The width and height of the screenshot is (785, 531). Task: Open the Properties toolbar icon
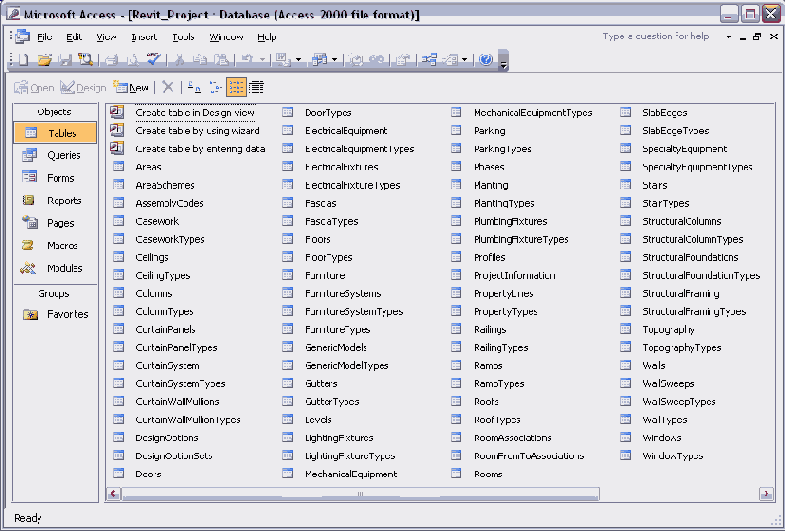click(403, 60)
